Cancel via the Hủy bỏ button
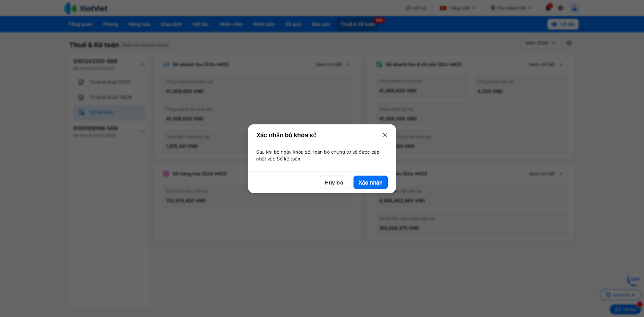644x317 pixels. 334,182
